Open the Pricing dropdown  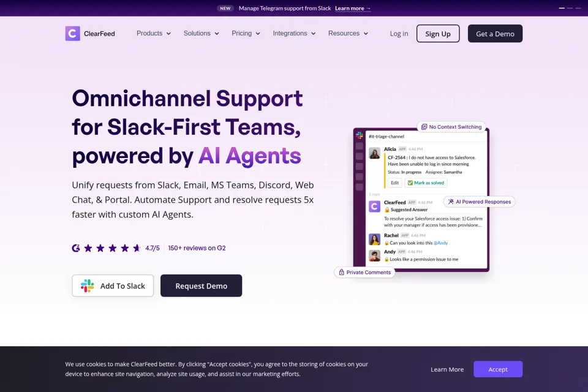[246, 34]
